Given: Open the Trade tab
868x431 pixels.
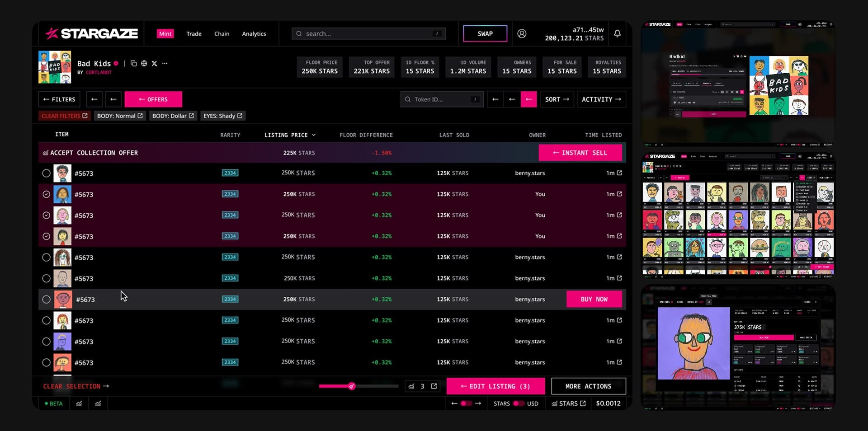Looking at the screenshot, I should (x=194, y=33).
